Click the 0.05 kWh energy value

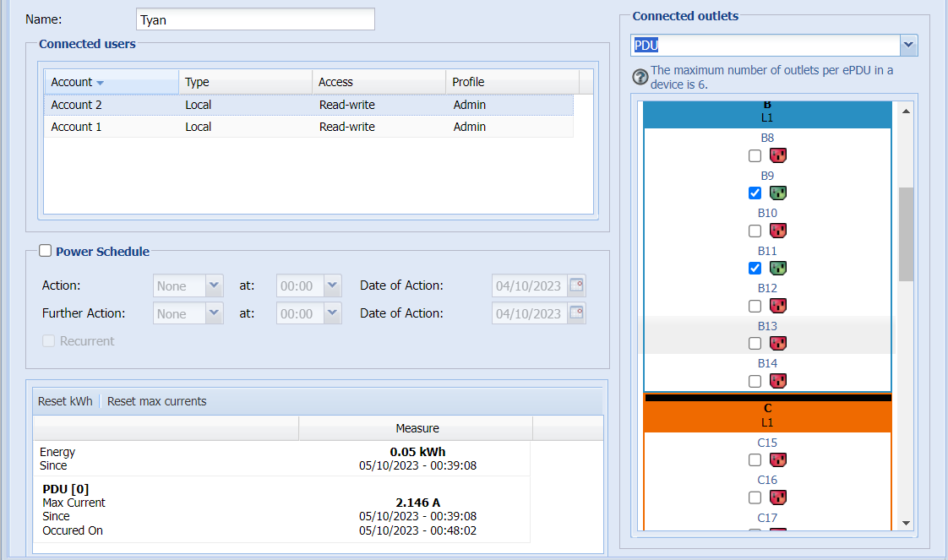417,452
